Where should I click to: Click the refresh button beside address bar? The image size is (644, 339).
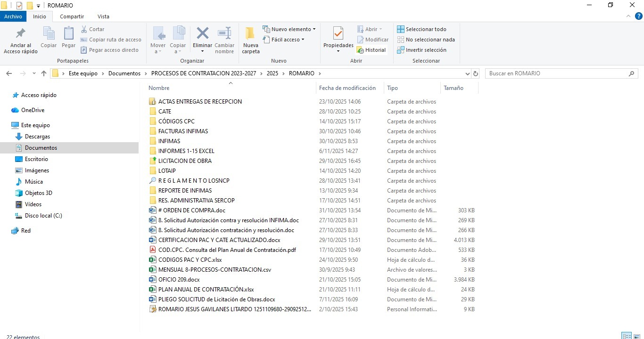(x=476, y=73)
